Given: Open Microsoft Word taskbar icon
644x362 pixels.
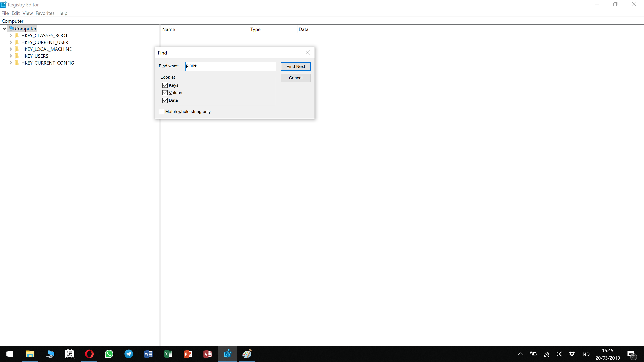Looking at the screenshot, I should click(x=148, y=354).
